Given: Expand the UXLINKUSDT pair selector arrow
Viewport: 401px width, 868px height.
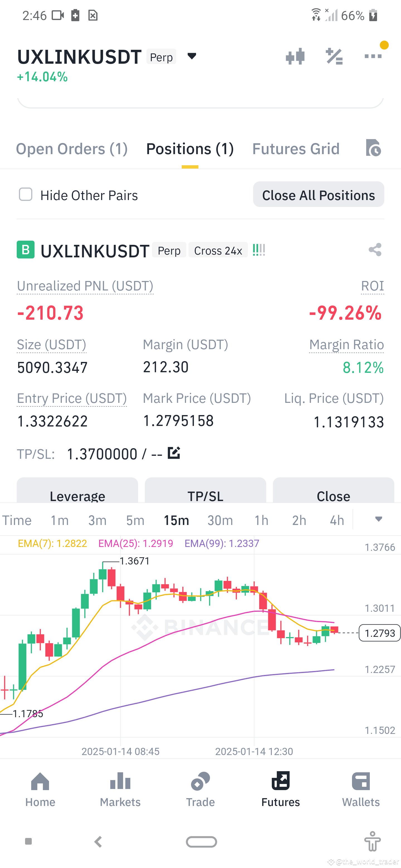Looking at the screenshot, I should (192, 56).
